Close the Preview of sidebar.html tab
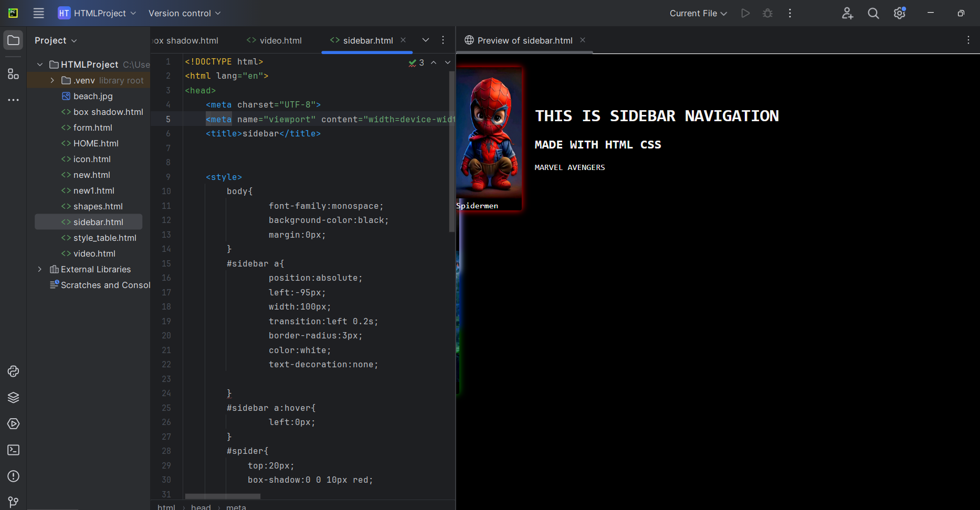 583,40
